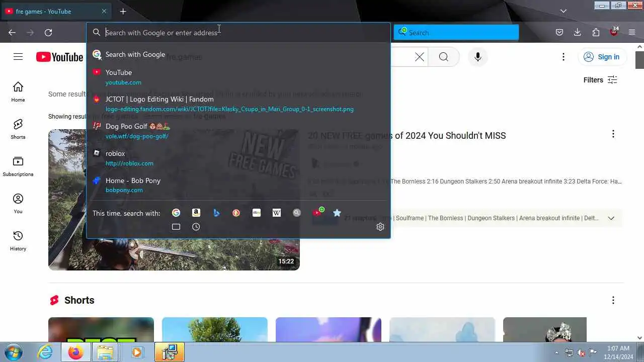Show hidden tray icons arrow

(556, 352)
